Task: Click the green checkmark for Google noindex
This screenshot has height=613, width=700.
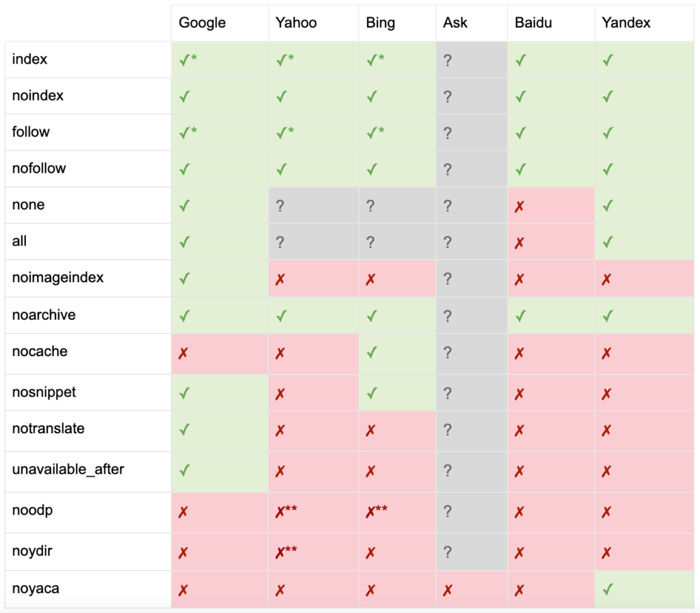Action: (x=184, y=96)
